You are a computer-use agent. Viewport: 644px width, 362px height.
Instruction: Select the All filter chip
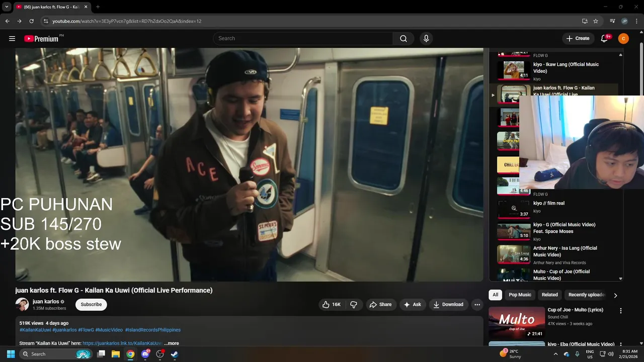496,295
